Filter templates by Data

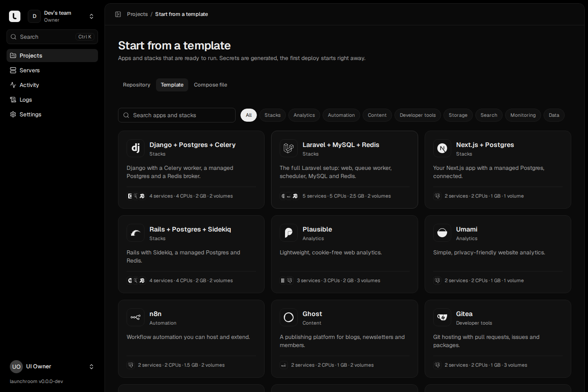click(x=554, y=115)
